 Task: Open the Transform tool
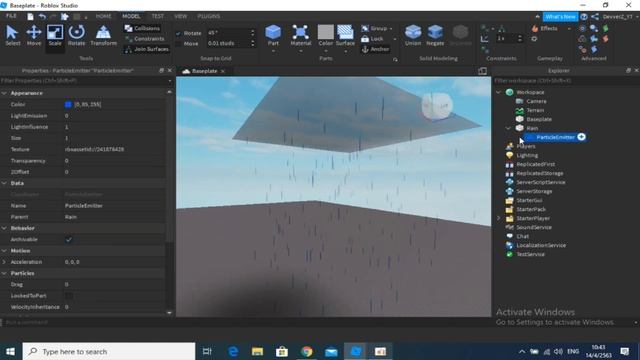[103, 36]
